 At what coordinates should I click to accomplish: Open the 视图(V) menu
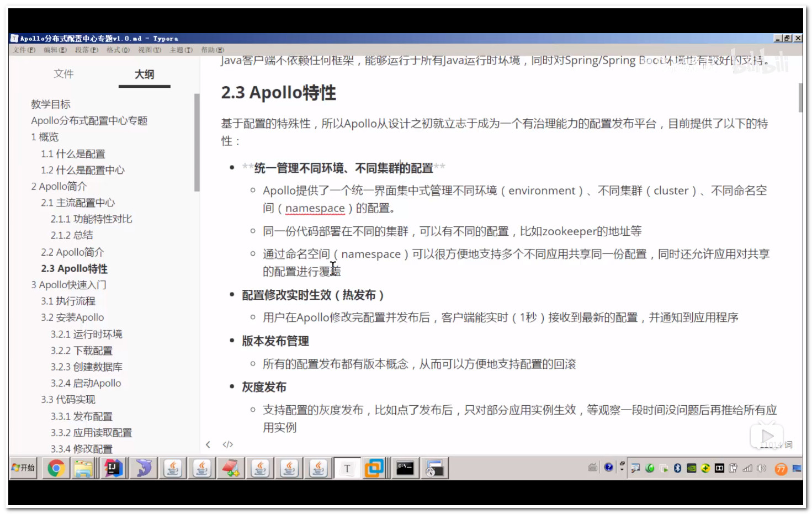point(150,50)
